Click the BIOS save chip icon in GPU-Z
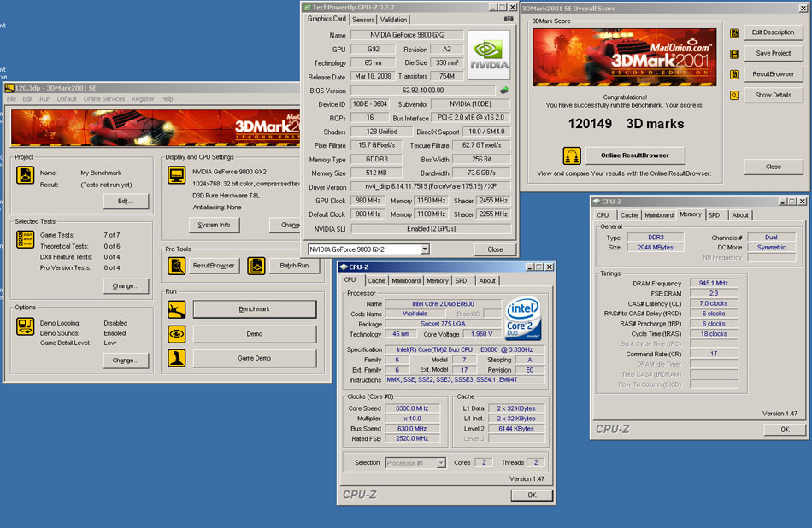This screenshot has height=528, width=812. (504, 90)
